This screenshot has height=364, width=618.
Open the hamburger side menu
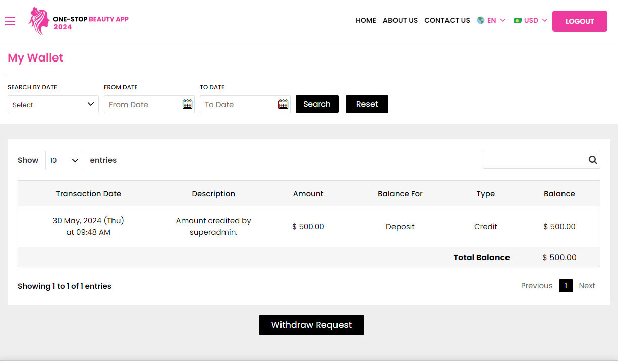(10, 21)
